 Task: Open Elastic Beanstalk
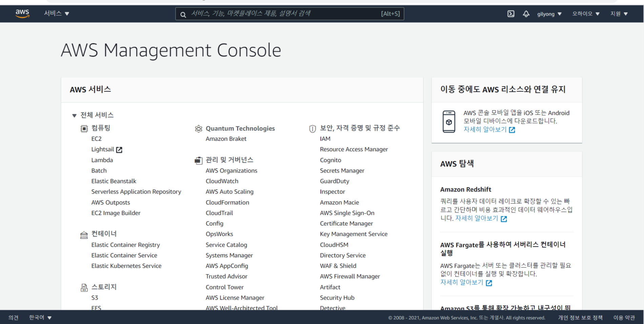pos(114,181)
